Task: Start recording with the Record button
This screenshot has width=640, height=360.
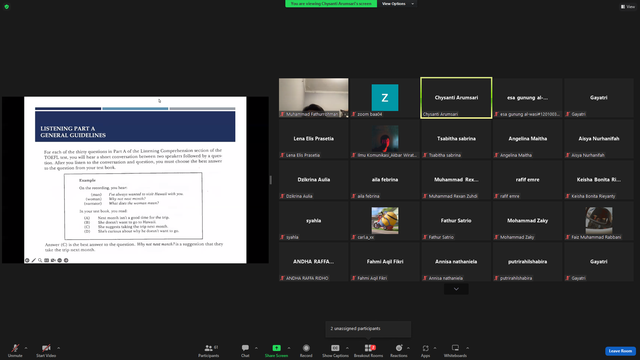Action: [306, 350]
